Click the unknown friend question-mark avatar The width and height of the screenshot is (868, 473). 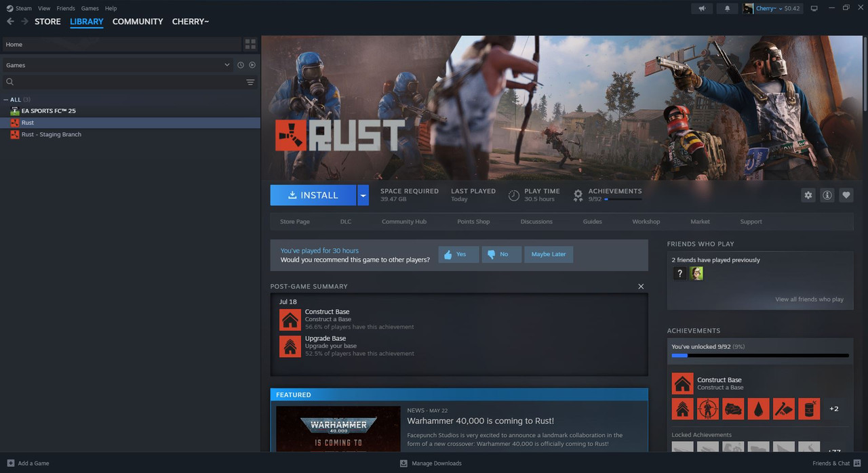680,273
